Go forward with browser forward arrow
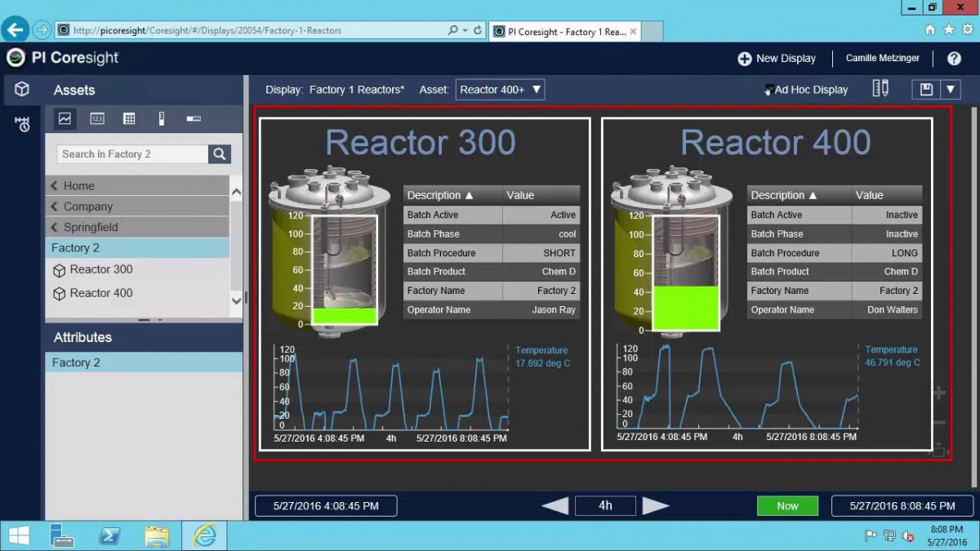 42,30
